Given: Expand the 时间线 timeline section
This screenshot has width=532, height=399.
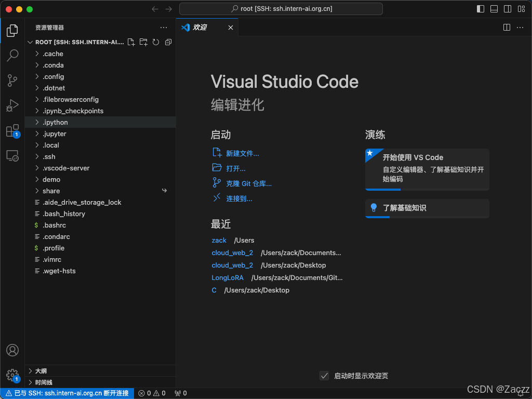Looking at the screenshot, I should [x=100, y=382].
